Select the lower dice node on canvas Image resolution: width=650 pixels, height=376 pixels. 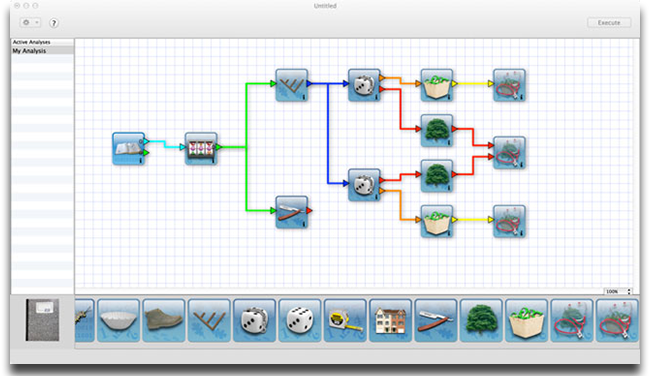pyautogui.click(x=364, y=184)
